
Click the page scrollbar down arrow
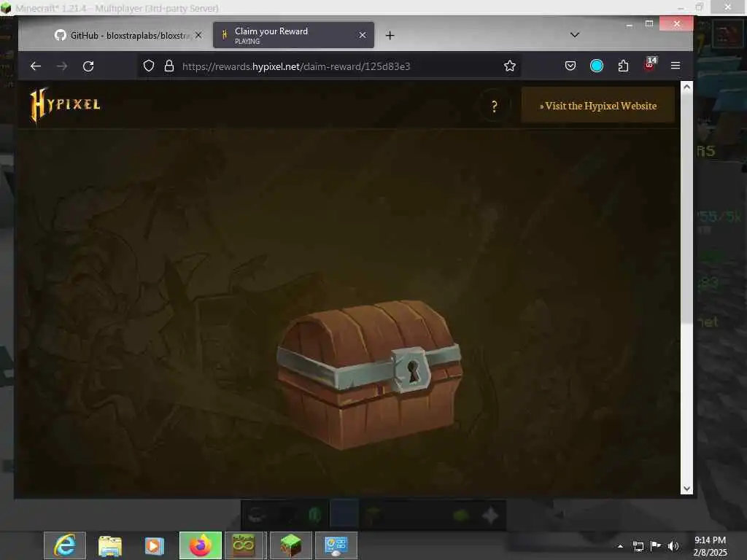point(686,489)
